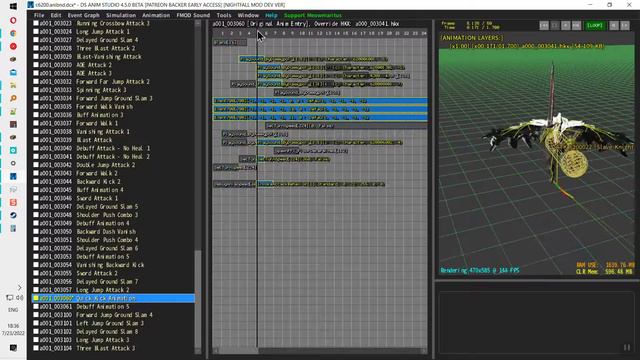
Task: Select Three Blast Attack 3 entry
Action: click(113, 348)
